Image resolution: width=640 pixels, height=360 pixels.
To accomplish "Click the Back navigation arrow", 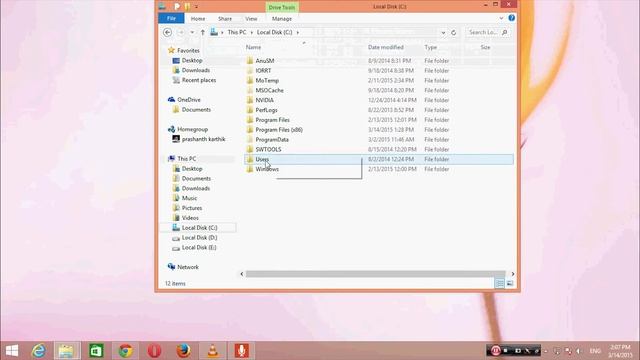I will tap(167, 32).
